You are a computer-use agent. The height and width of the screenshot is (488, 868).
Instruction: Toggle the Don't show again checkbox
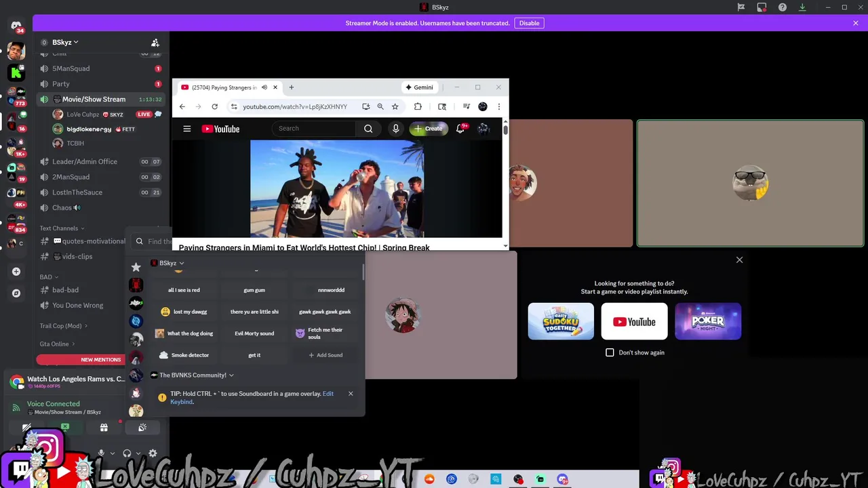coord(610,352)
